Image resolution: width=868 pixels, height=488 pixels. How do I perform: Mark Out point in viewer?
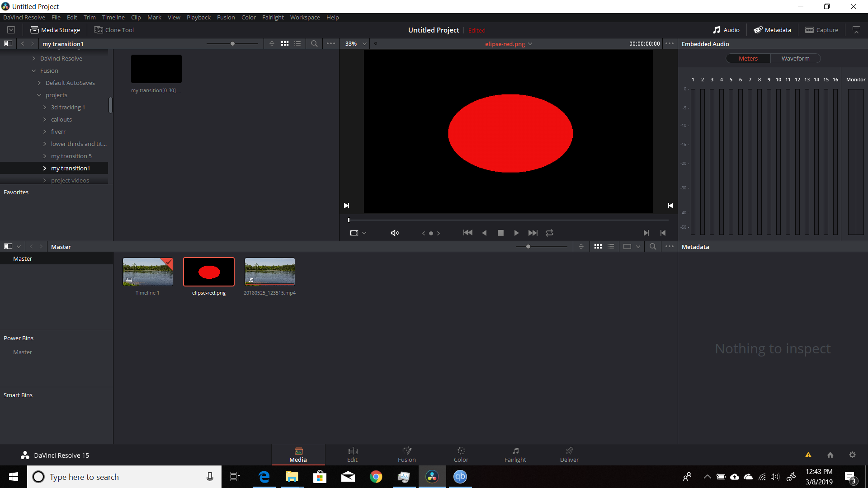click(663, 233)
